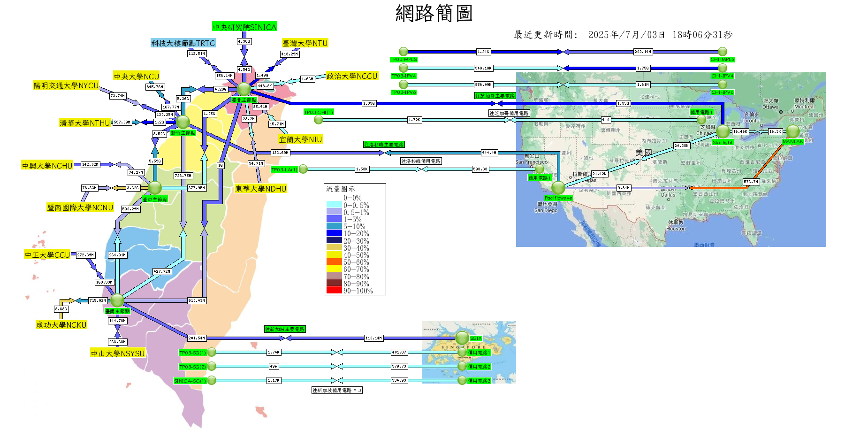Click the 新竹主節點 node sphere
Viewport: 868px width, 446px height.
[183, 122]
